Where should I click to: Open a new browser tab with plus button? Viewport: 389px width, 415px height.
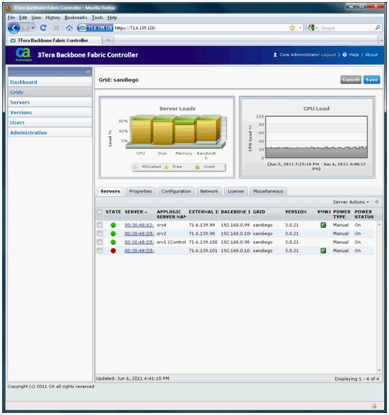(108, 40)
